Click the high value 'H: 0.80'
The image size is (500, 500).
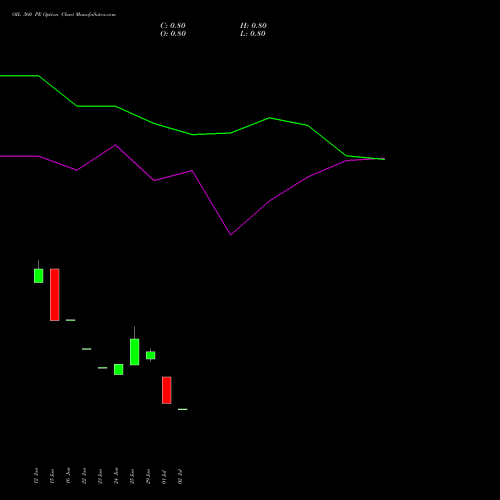pyautogui.click(x=253, y=26)
